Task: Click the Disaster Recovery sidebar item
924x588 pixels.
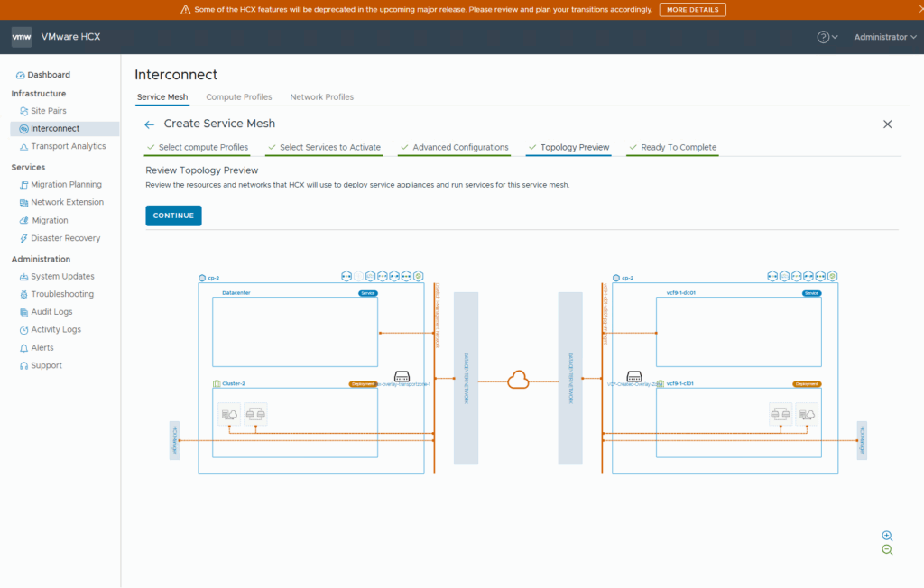Action: click(x=65, y=239)
